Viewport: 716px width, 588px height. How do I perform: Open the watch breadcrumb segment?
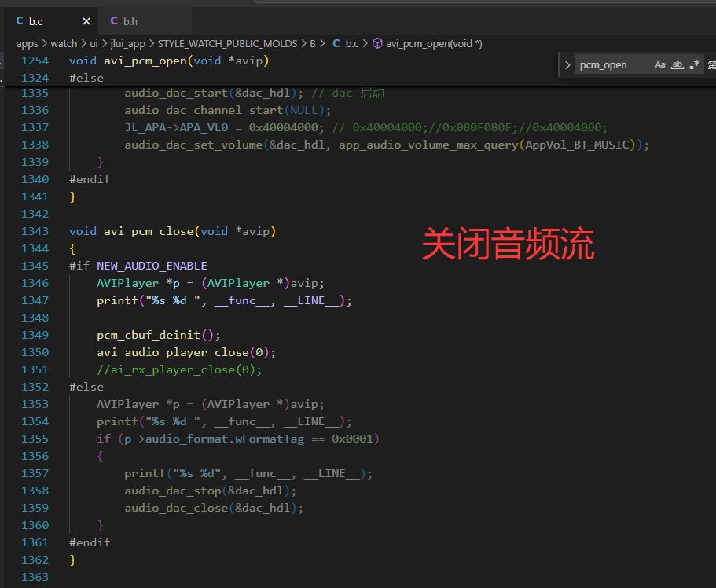coord(64,44)
